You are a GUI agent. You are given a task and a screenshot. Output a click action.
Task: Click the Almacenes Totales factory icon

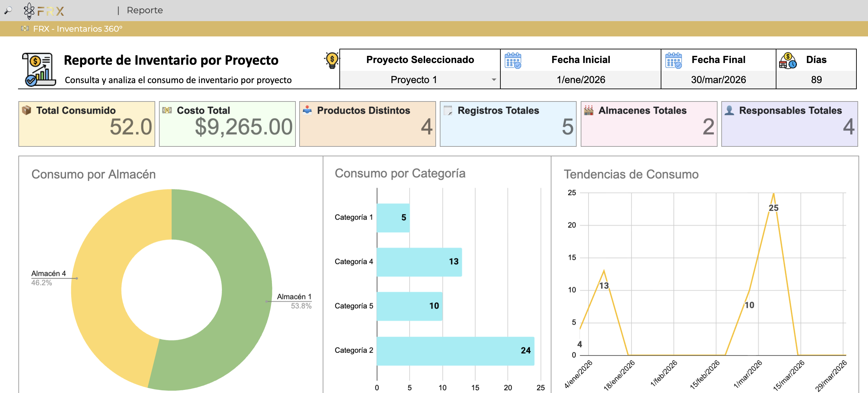pos(589,110)
